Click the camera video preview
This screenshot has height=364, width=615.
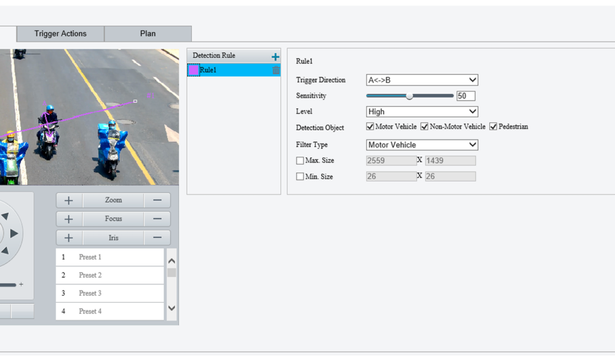[x=89, y=117]
